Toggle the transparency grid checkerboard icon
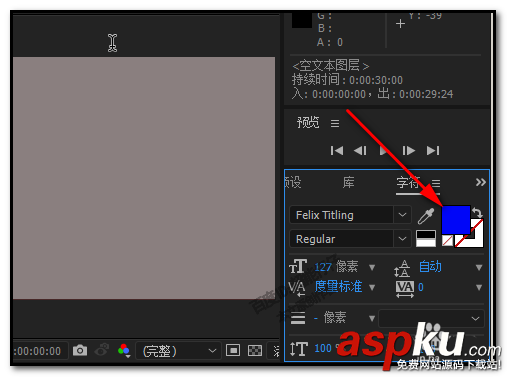Image resolution: width=507 pixels, height=377 pixels. pos(255,351)
